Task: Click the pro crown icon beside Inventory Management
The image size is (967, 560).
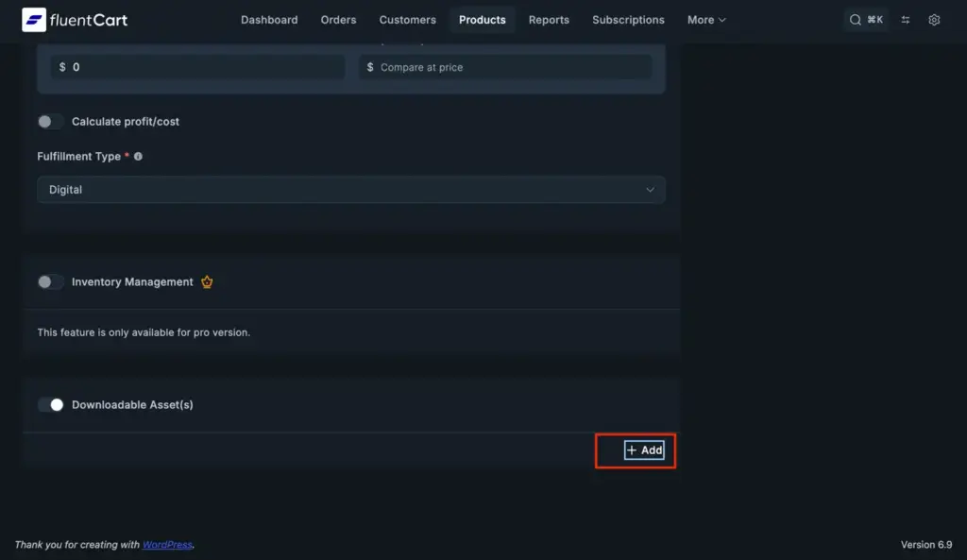Action: (207, 282)
